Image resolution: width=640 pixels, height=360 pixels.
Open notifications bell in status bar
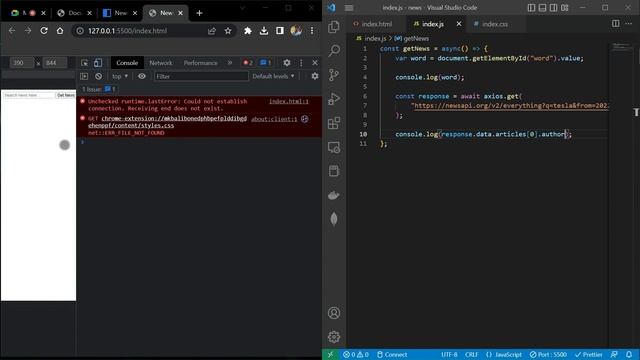(x=629, y=354)
